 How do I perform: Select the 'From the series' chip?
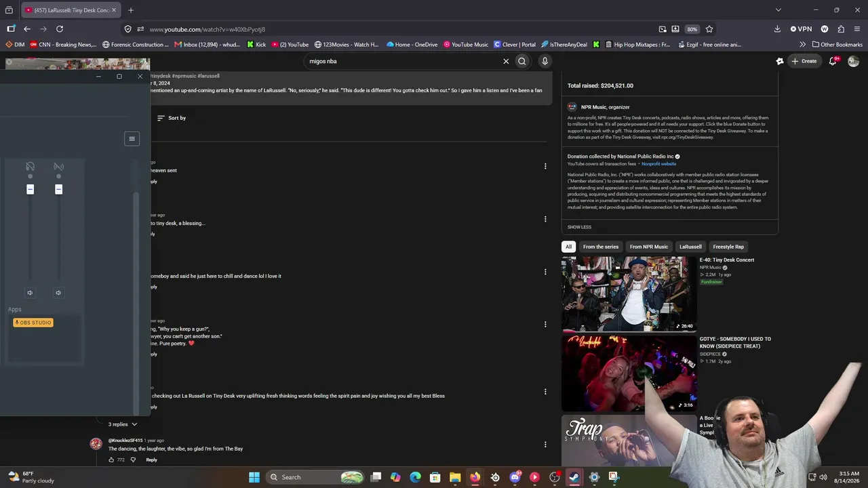pos(601,247)
